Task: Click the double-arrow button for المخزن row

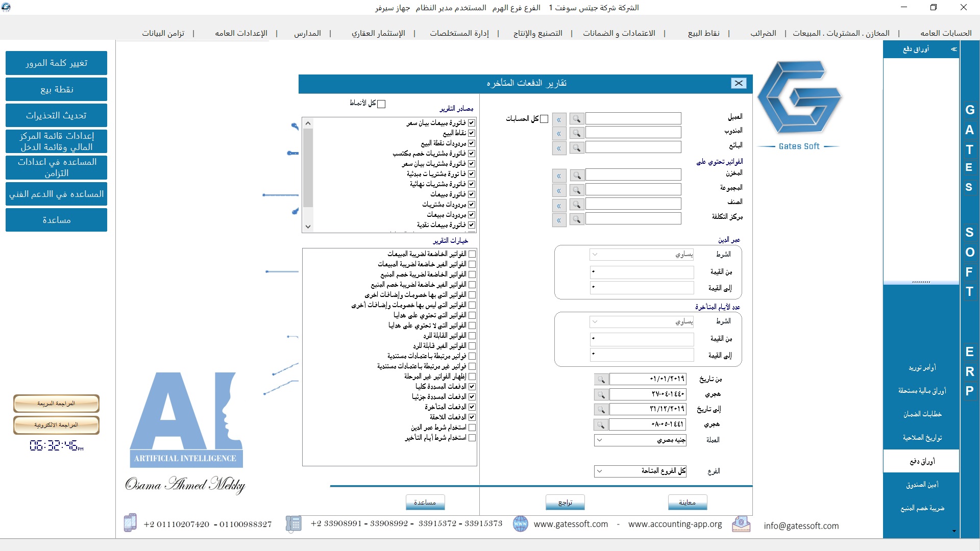Action: (x=559, y=176)
